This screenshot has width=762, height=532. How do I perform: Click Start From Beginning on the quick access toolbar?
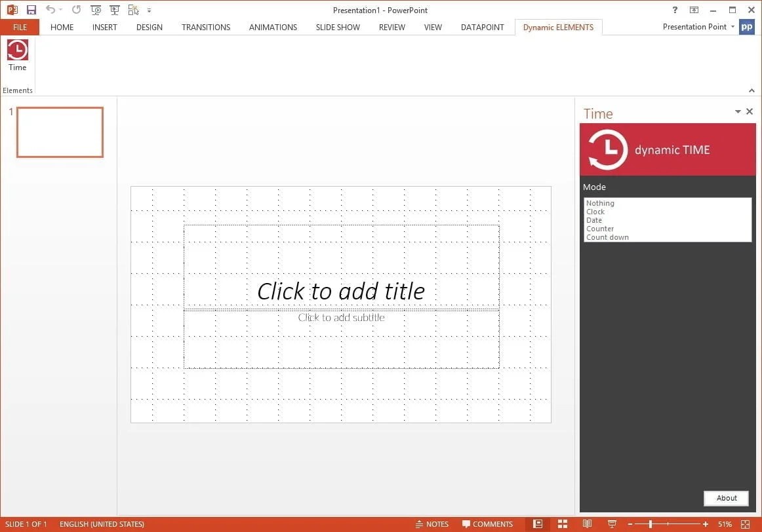click(x=96, y=10)
